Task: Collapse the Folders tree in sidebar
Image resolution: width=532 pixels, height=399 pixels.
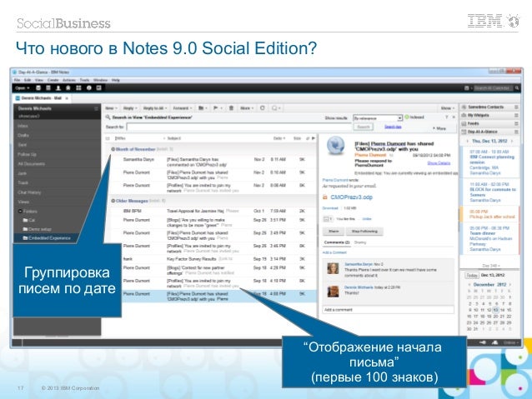Action: pyautogui.click(x=20, y=212)
